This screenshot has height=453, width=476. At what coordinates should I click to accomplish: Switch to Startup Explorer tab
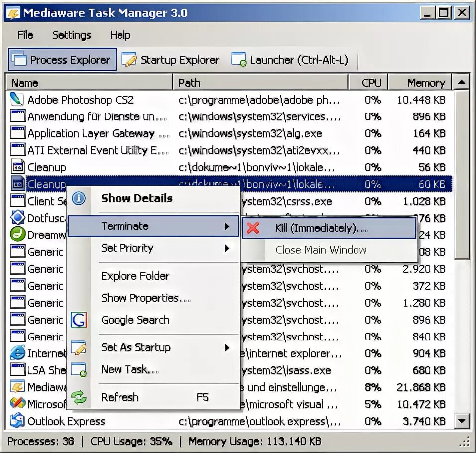pyautogui.click(x=170, y=60)
